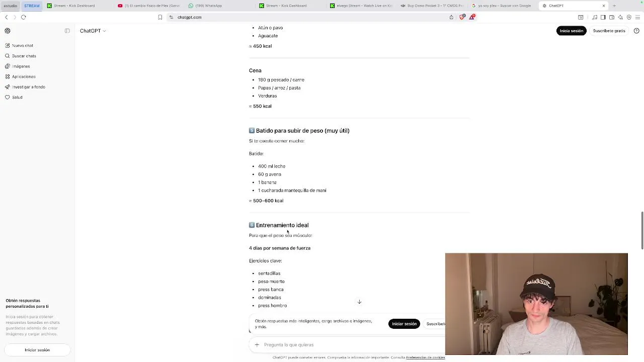The width and height of the screenshot is (644, 362).
Task: Click the scroll-to-bottom arrow button
Action: click(359, 302)
